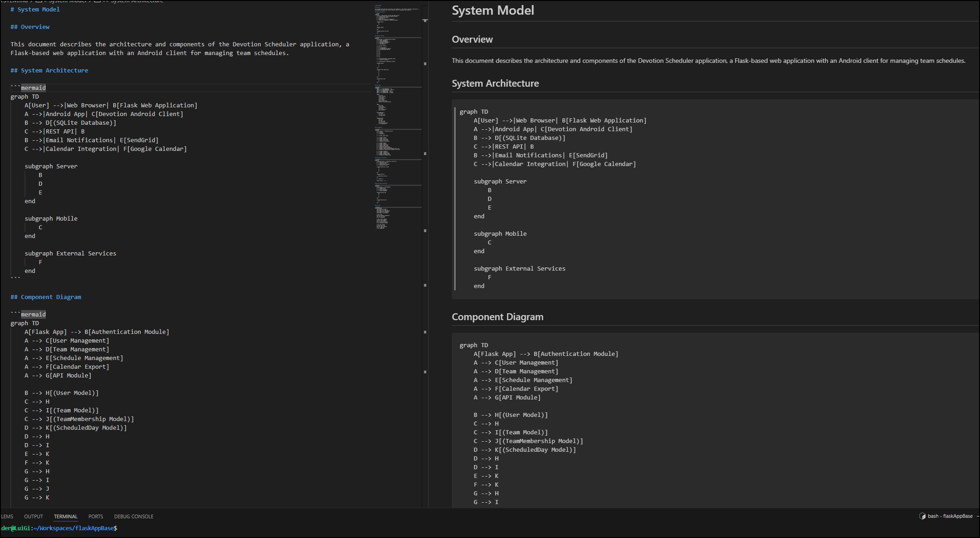Click 'A --> F[Calendar Export]' line in editor

point(67,366)
